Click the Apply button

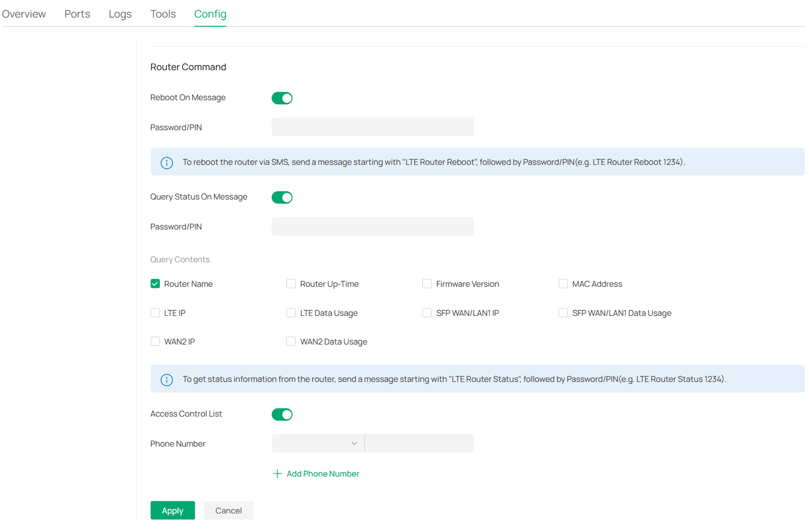tap(173, 510)
